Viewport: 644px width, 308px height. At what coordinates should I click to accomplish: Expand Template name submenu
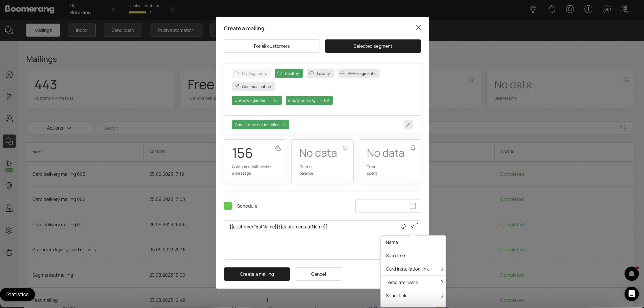point(413,282)
